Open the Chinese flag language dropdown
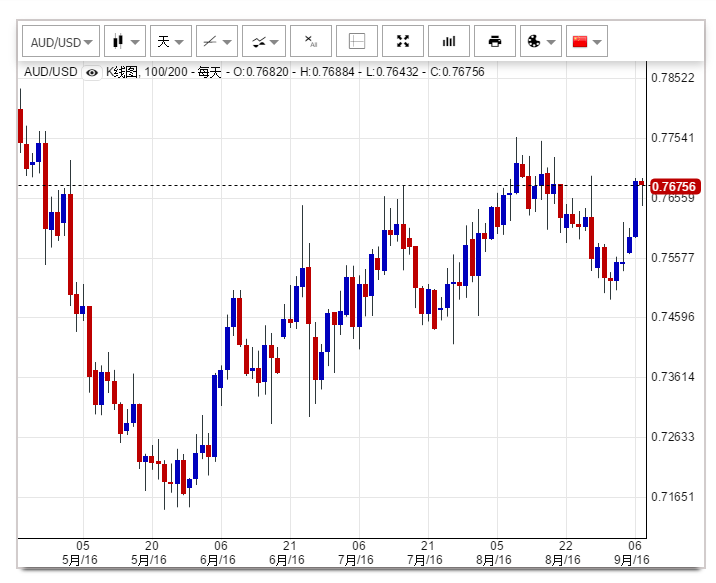Screen dimensions: 716x583 click(x=587, y=42)
